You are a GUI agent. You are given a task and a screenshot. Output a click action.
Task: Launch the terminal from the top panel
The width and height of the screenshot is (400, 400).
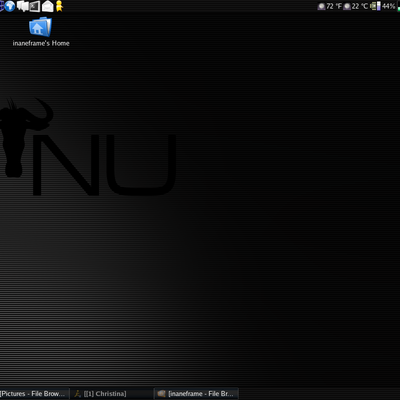(35, 6)
